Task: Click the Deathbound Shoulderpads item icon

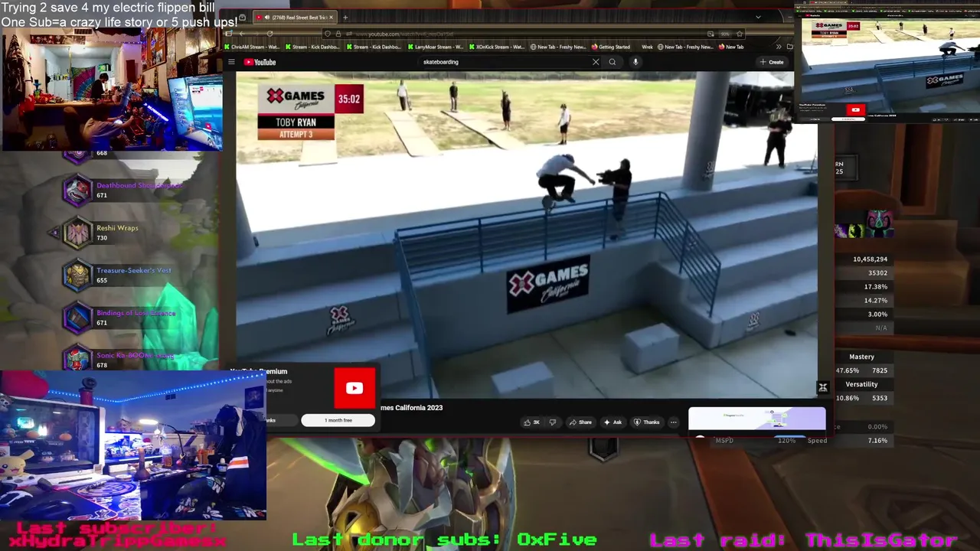Action: point(77,191)
